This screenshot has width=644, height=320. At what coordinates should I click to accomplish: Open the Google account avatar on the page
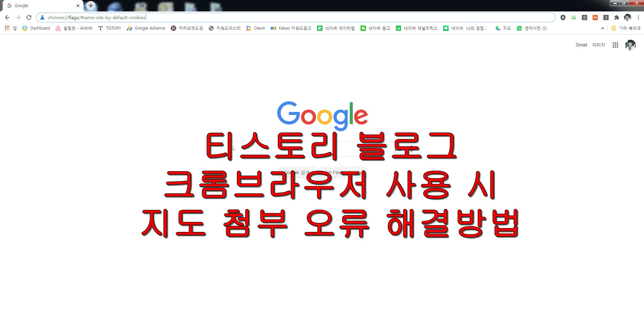click(631, 45)
